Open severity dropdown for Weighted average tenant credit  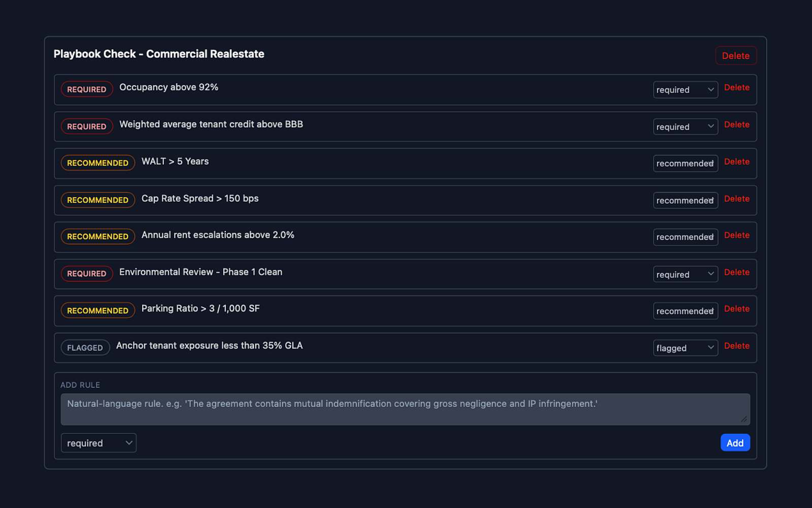685,127
